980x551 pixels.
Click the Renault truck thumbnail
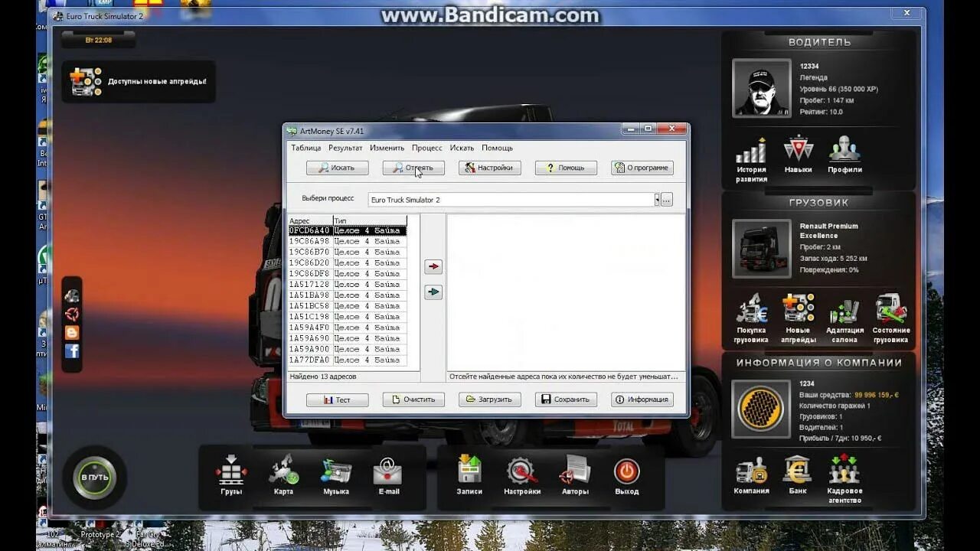tap(761, 249)
